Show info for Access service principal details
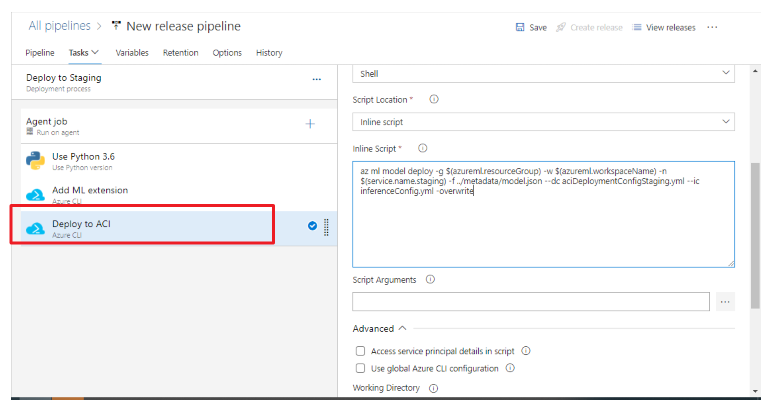The width and height of the screenshot is (763, 403). 526,350
